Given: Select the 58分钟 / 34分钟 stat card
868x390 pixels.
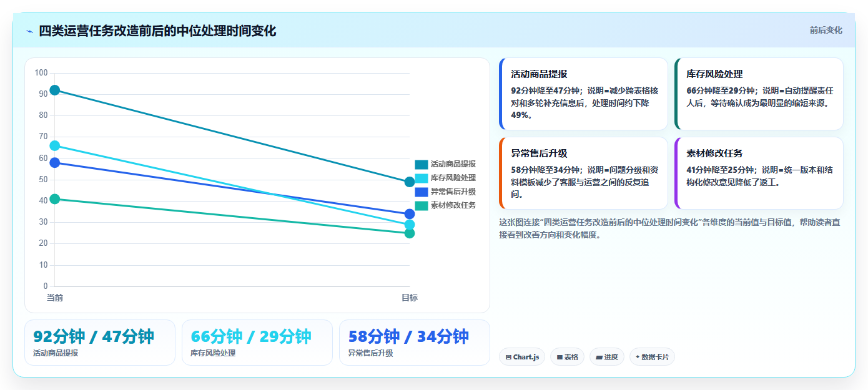Looking at the screenshot, I should 415,343.
